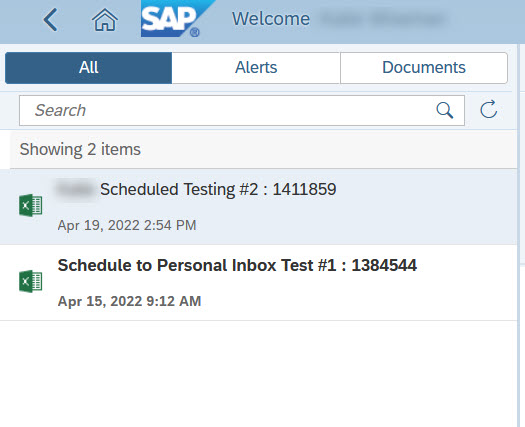Click the Welcome header text
The width and height of the screenshot is (525, 427).
pyautogui.click(x=271, y=19)
